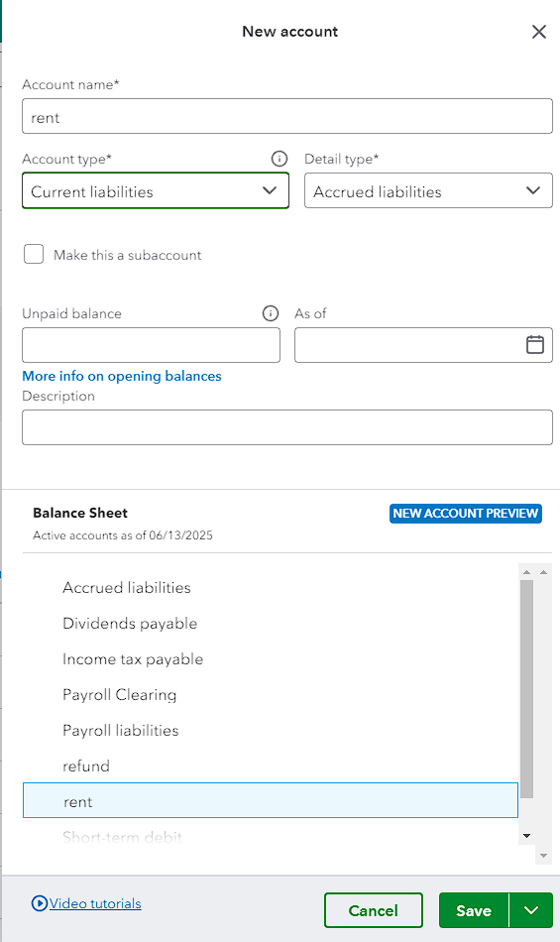Click the Unpaid balance info icon
This screenshot has width=560, height=942.
[271, 313]
